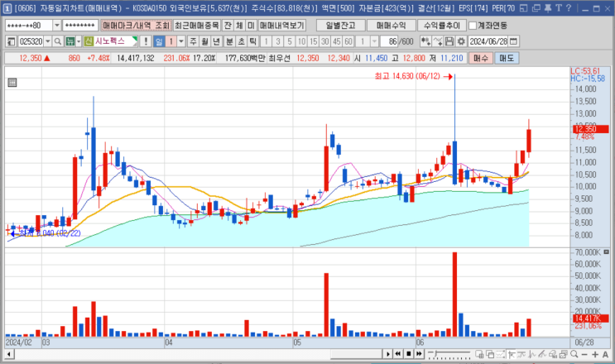The height and width of the screenshot is (364, 615).
Task: Click the stock list icon beside code 025320
Action: [11, 41]
